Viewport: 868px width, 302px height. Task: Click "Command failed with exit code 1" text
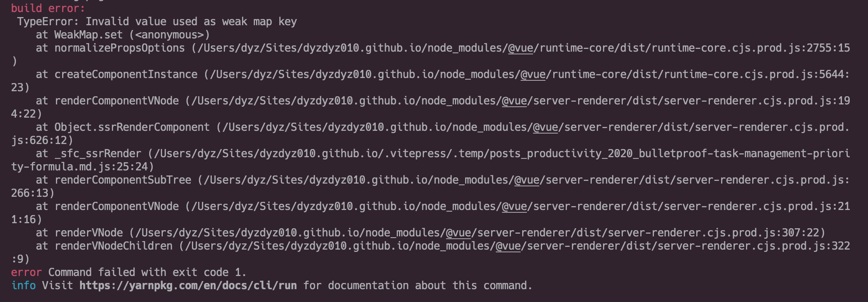pos(147,272)
